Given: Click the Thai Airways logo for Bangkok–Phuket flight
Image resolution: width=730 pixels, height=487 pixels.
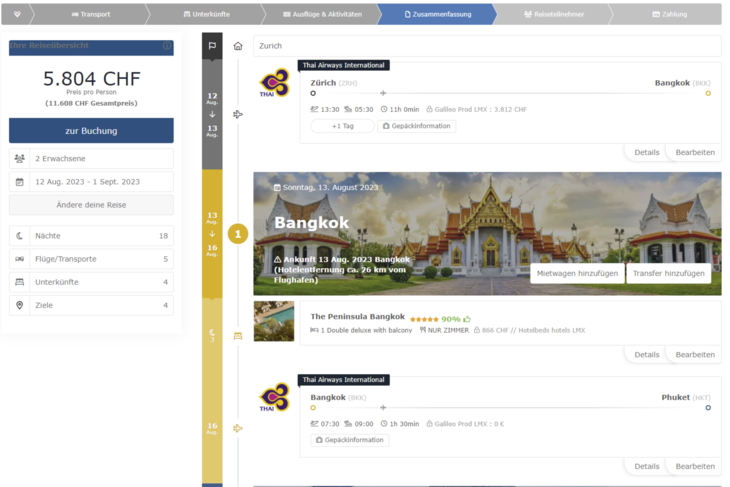Looking at the screenshot, I should coord(274,400).
